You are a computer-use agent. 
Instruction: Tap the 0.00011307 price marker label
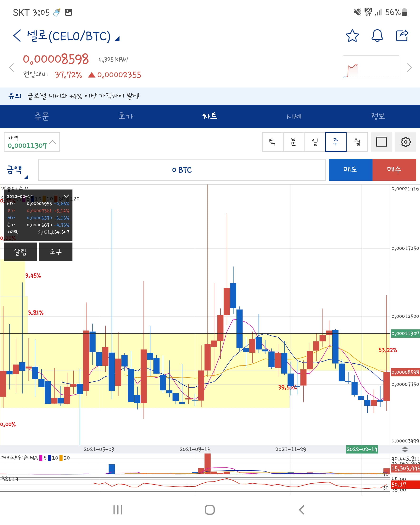pos(405,333)
